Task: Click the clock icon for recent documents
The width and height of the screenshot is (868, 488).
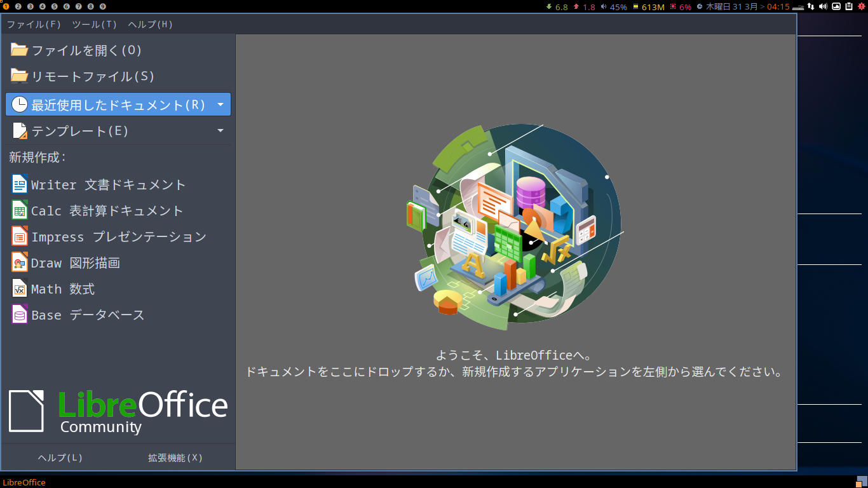Action: (20, 104)
